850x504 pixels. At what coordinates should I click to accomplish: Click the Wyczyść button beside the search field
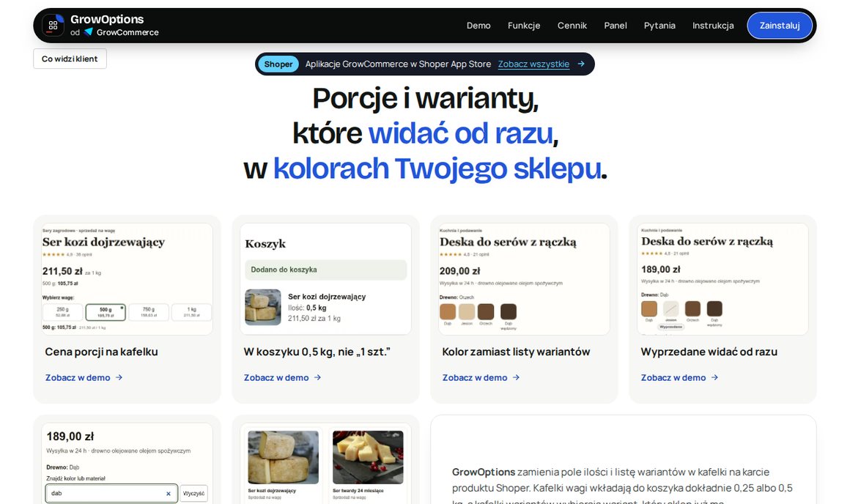click(x=193, y=494)
